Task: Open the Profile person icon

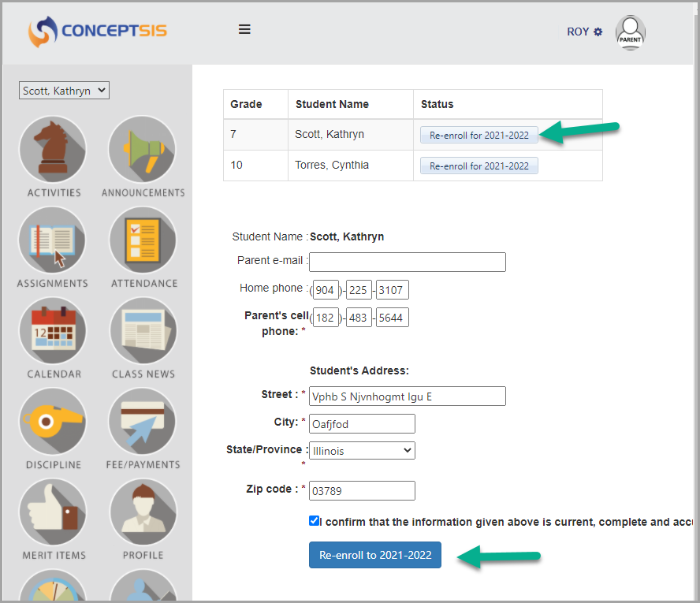Action: pyautogui.click(x=143, y=512)
